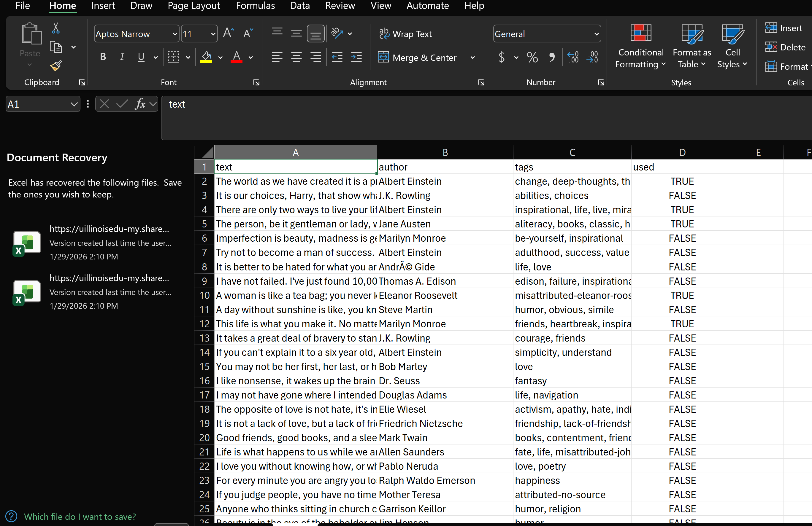Expand the General number format dropdown
Screen dimensions: 812x526
click(x=596, y=34)
